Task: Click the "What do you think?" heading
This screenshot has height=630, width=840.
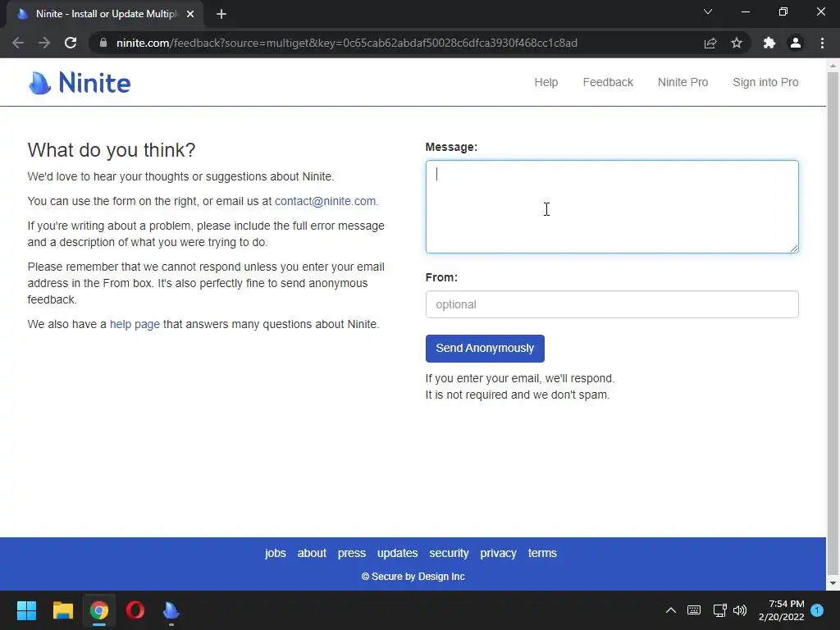Action: 112,150
